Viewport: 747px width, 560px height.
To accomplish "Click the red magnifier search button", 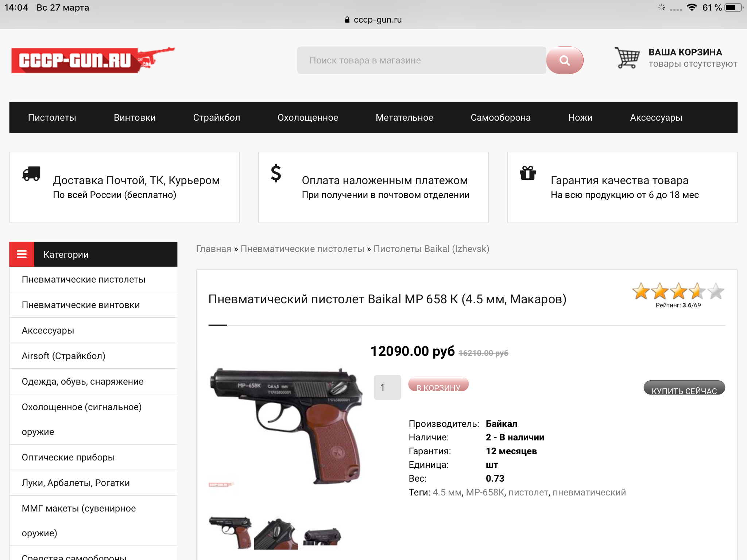I will [x=564, y=61].
